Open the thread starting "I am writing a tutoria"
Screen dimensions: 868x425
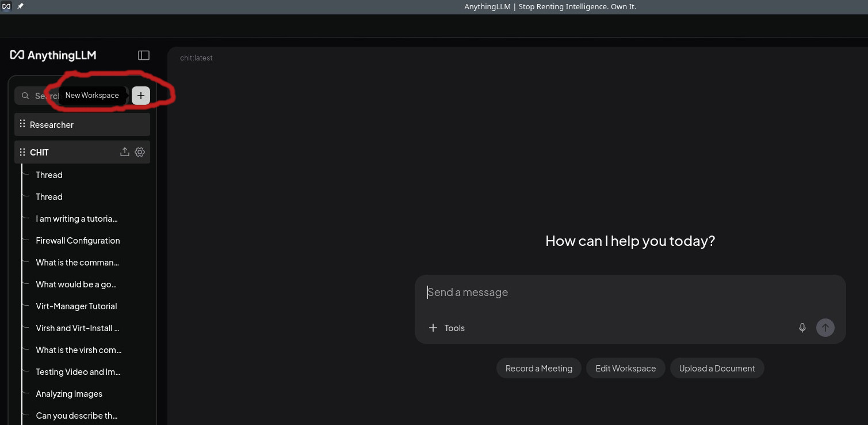pyautogui.click(x=77, y=219)
